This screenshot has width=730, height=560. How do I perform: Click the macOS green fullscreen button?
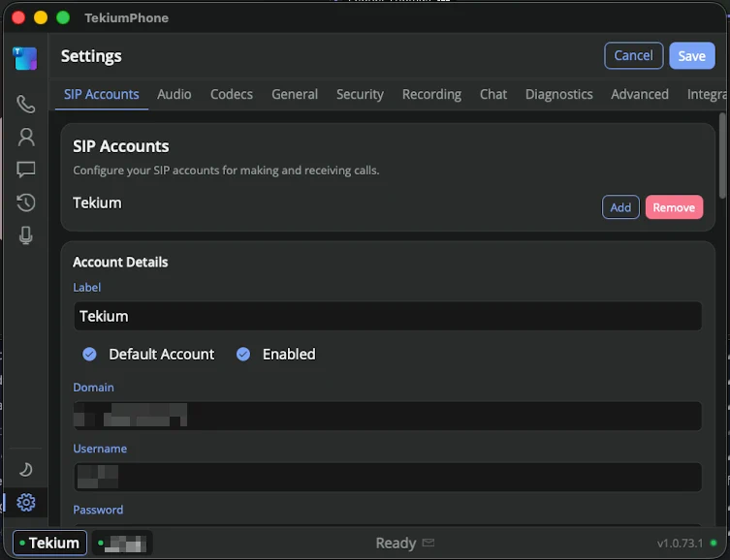pyautogui.click(x=63, y=17)
